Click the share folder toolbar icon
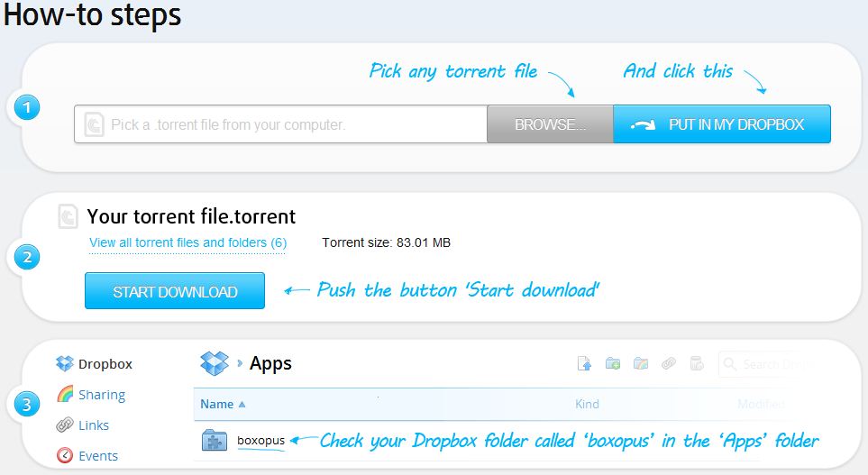Viewport: 868px width, 475px height. pos(641,364)
